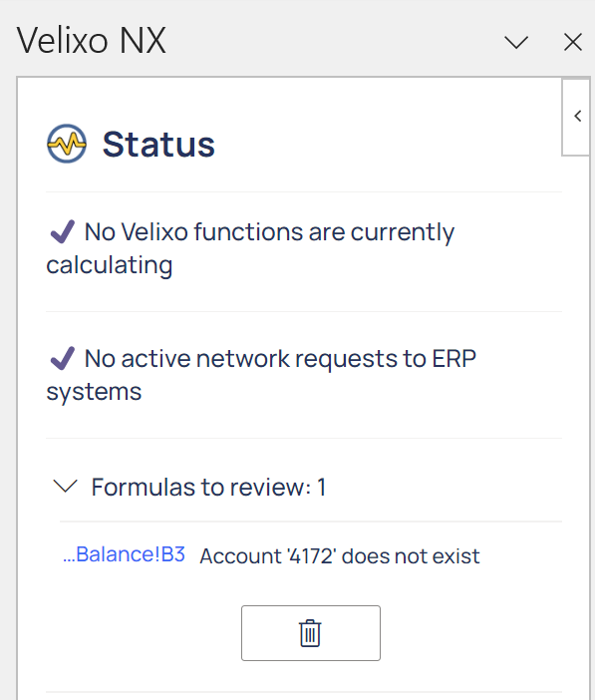The width and height of the screenshot is (595, 700).
Task: Click the collapse tab border at panel's right edge
Action: tap(576, 117)
